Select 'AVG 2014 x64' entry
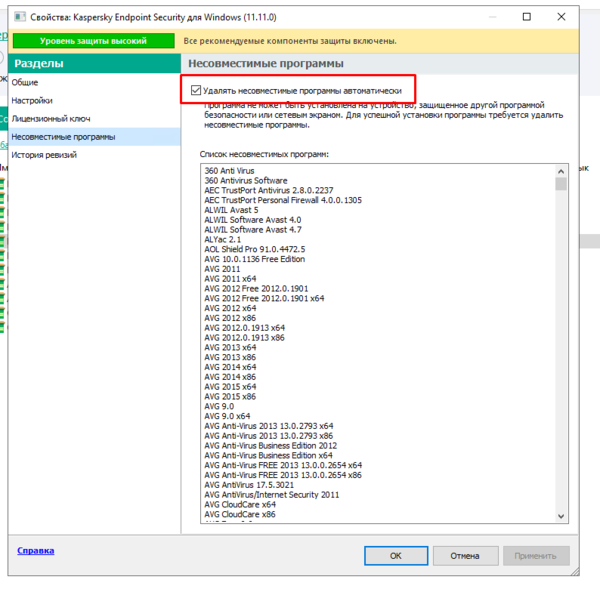 click(x=230, y=367)
